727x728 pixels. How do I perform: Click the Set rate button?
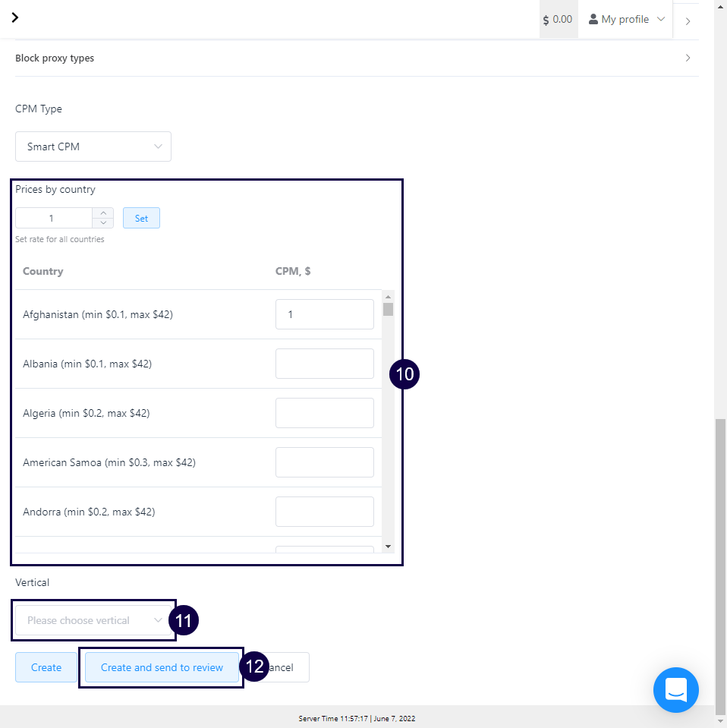(141, 219)
